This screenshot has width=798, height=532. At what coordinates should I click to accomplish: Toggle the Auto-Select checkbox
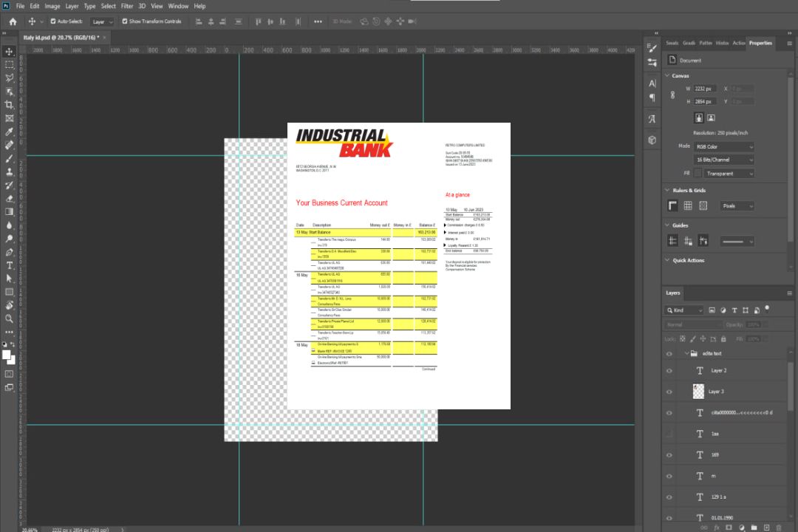point(53,21)
